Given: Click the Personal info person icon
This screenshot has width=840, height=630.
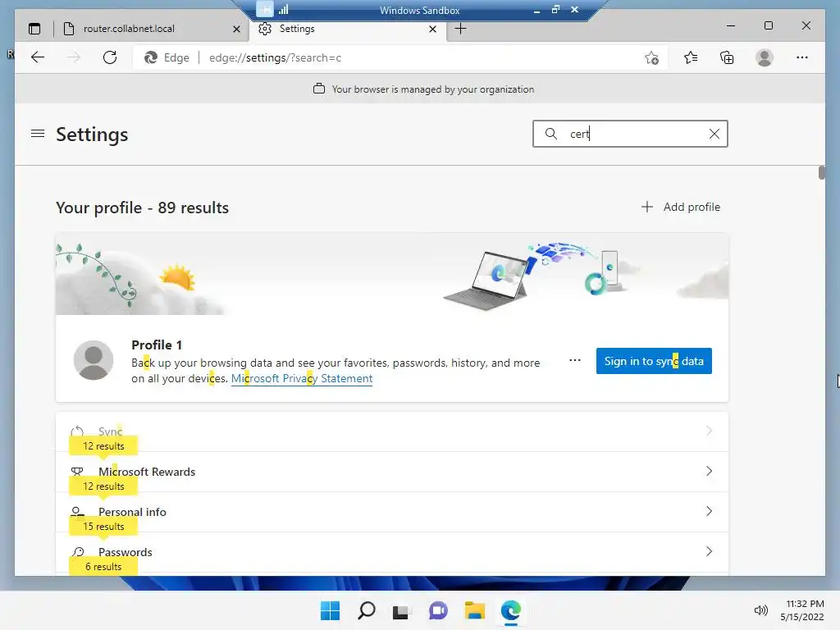Looking at the screenshot, I should point(78,512).
